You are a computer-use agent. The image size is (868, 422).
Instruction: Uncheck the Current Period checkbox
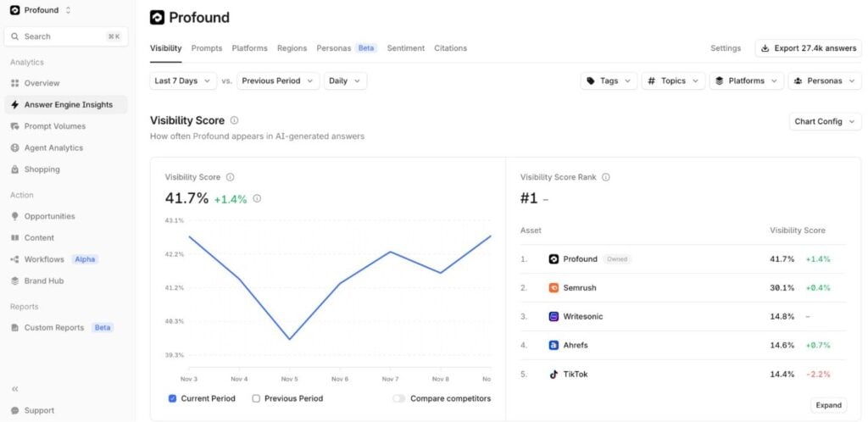(x=172, y=398)
